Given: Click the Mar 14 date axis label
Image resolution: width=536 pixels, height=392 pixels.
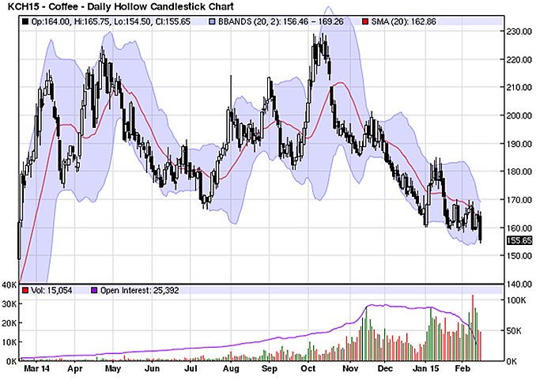Looking at the screenshot, I should click(x=35, y=368).
